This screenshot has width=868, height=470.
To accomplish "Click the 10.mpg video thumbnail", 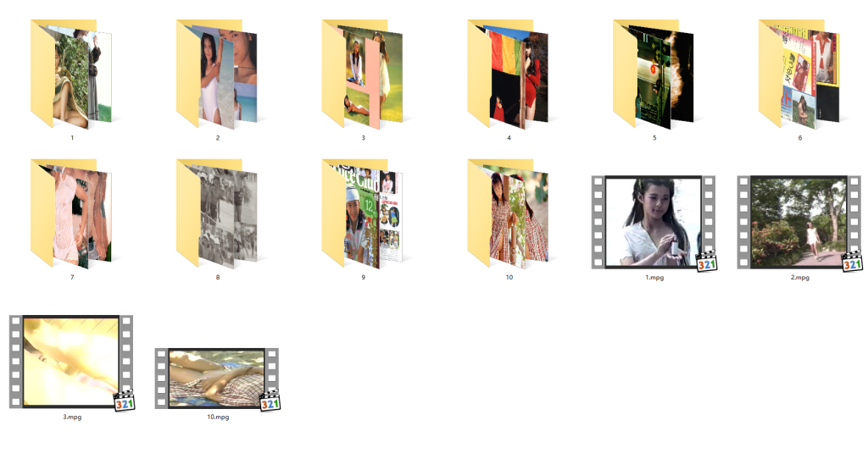I will coord(216,377).
